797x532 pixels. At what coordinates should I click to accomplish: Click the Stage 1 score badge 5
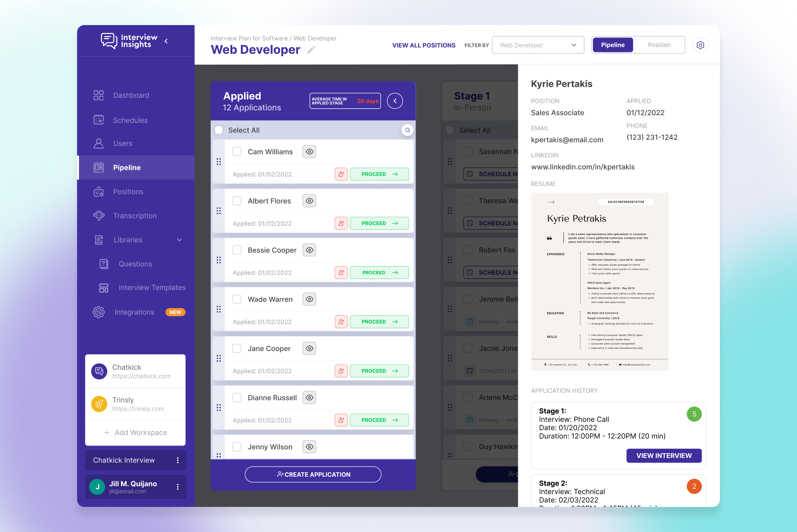pos(694,414)
